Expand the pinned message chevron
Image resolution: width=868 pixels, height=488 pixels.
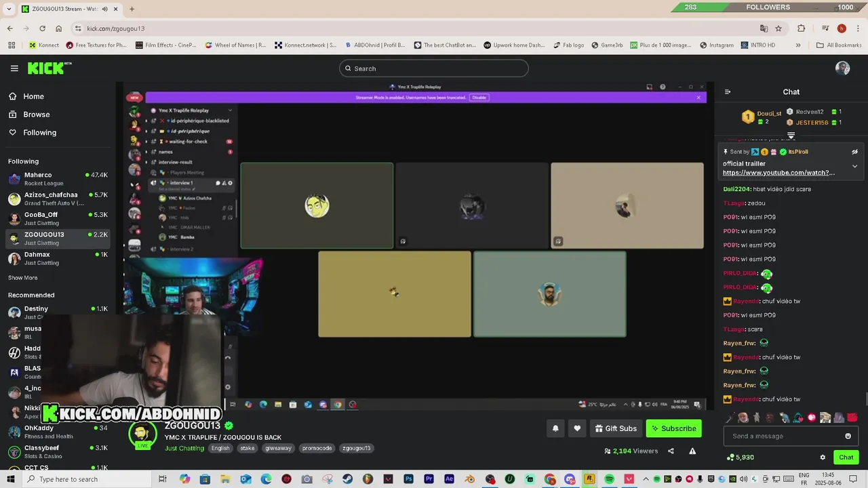(x=854, y=166)
